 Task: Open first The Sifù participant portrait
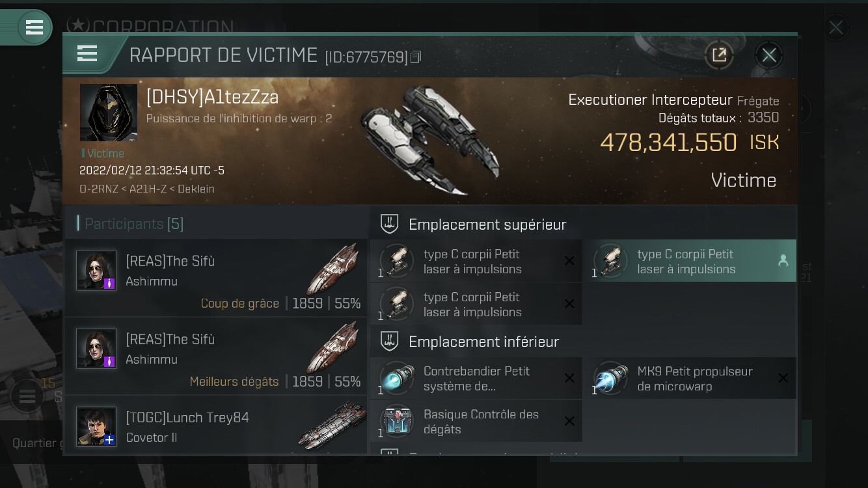[x=96, y=270]
